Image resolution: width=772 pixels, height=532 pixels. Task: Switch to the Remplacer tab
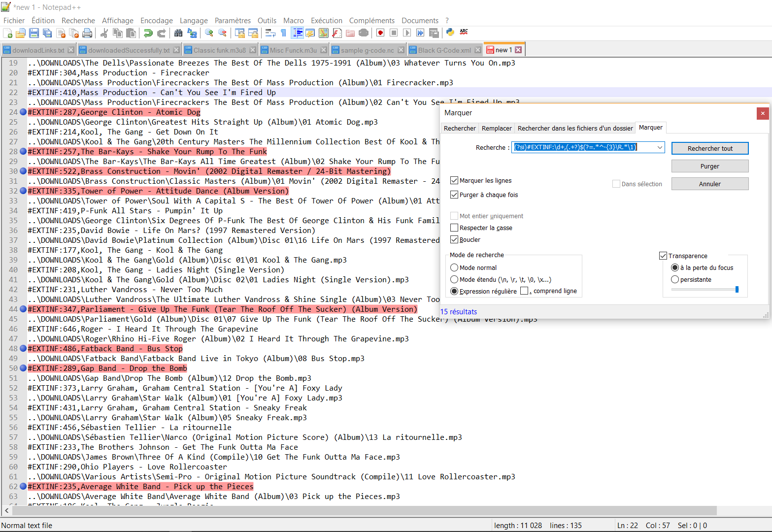click(x=497, y=129)
